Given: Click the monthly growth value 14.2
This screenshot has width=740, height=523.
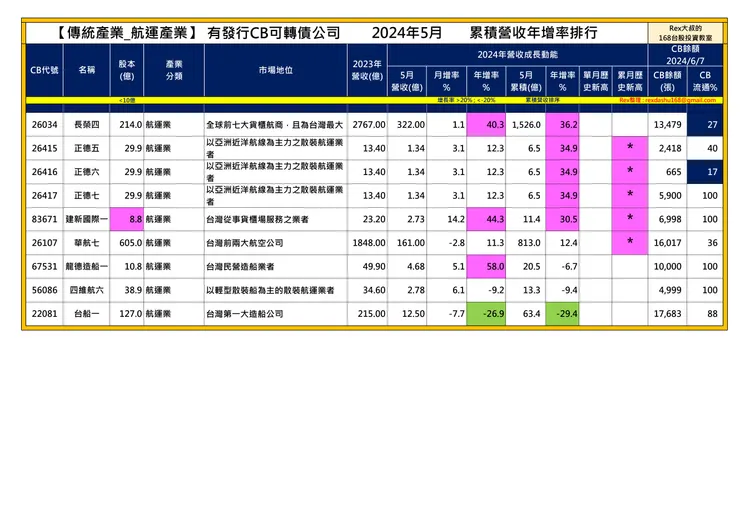Looking at the screenshot, I should pyautogui.click(x=456, y=219).
